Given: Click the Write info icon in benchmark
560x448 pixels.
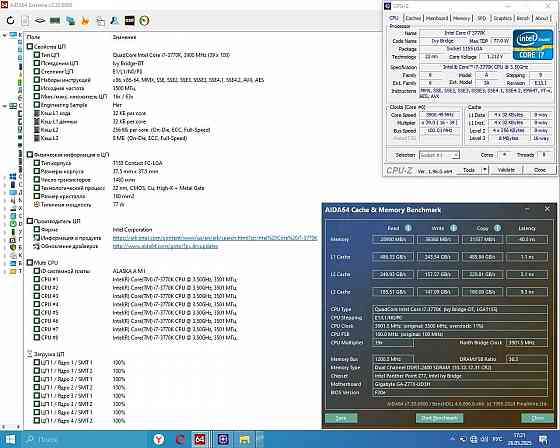Looking at the screenshot, I should (453, 228).
